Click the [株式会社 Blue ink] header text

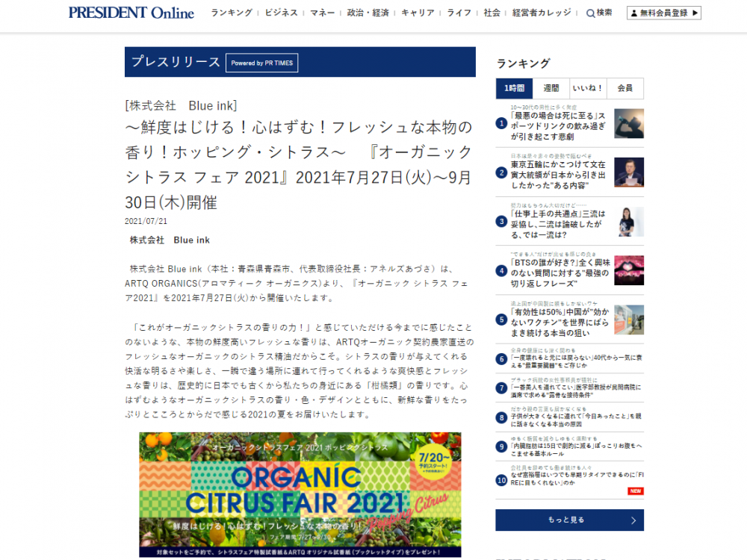click(181, 106)
